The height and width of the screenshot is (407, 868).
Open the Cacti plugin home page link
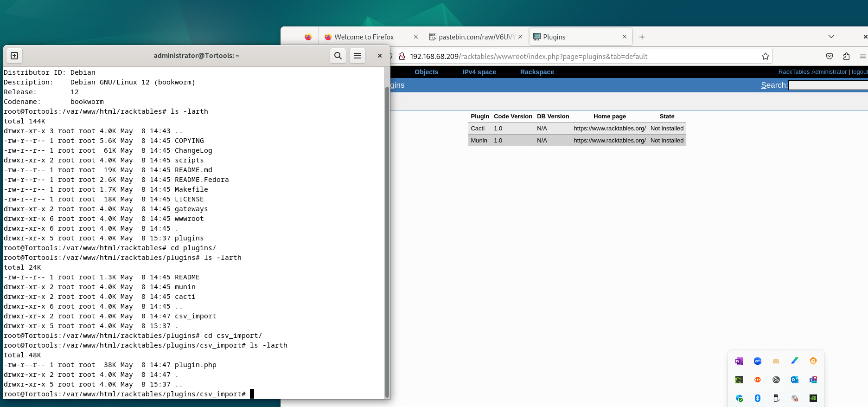click(609, 129)
